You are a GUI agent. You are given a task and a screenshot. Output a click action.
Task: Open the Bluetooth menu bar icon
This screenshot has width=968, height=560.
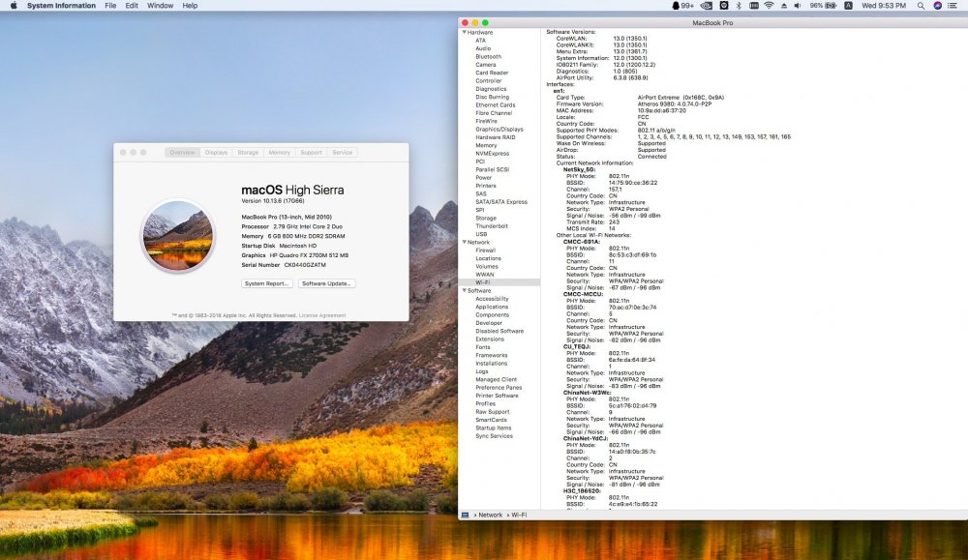[739, 6]
